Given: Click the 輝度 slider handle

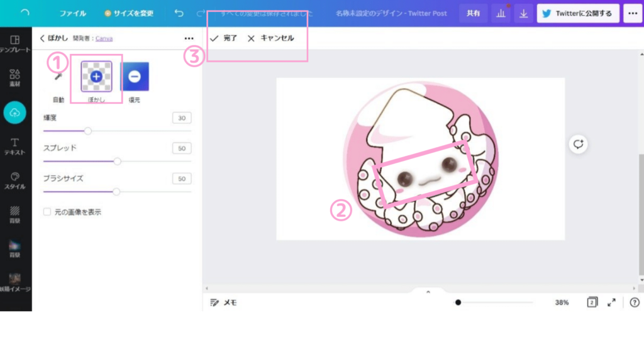Looking at the screenshot, I should 87,131.
